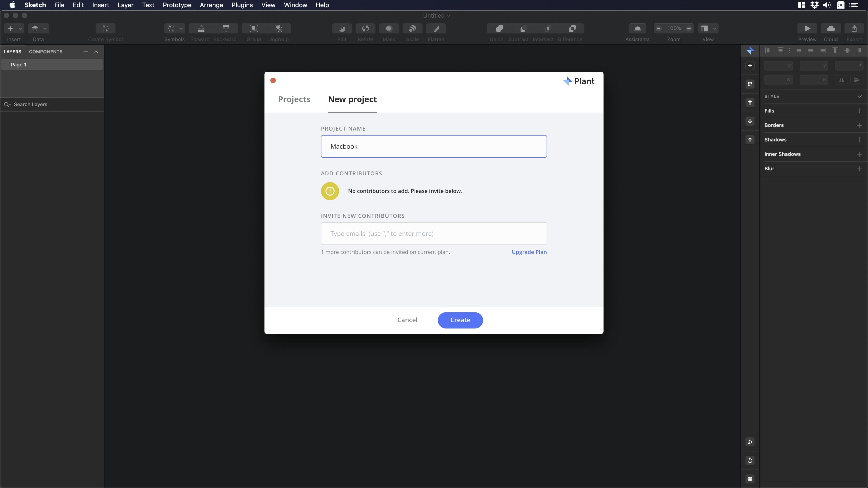
Task: Add a new Shadows entry
Action: (x=859, y=140)
